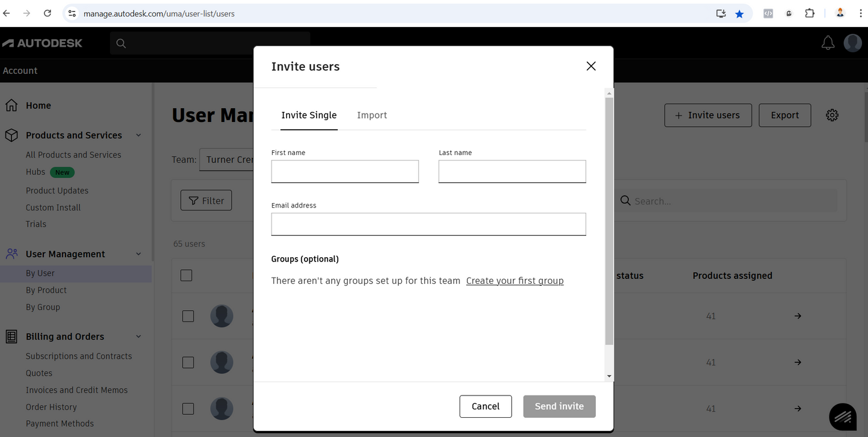The width and height of the screenshot is (868, 437).
Task: Click the User Management people icon
Action: (x=11, y=254)
